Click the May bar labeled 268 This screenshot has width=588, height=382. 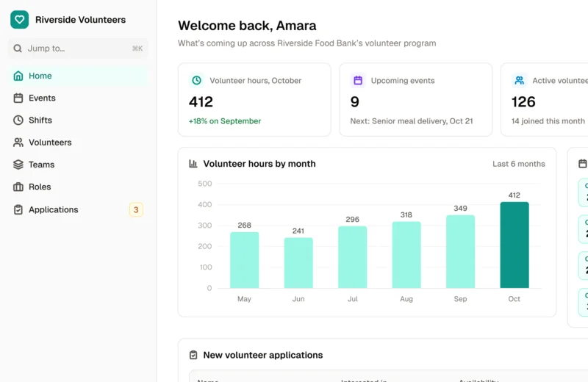tap(245, 260)
